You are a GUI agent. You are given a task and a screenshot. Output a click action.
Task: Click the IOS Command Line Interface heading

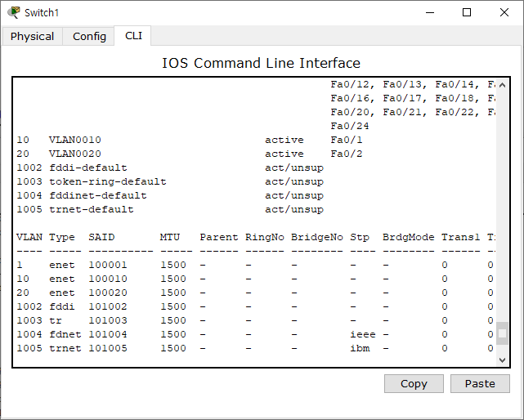pos(261,63)
